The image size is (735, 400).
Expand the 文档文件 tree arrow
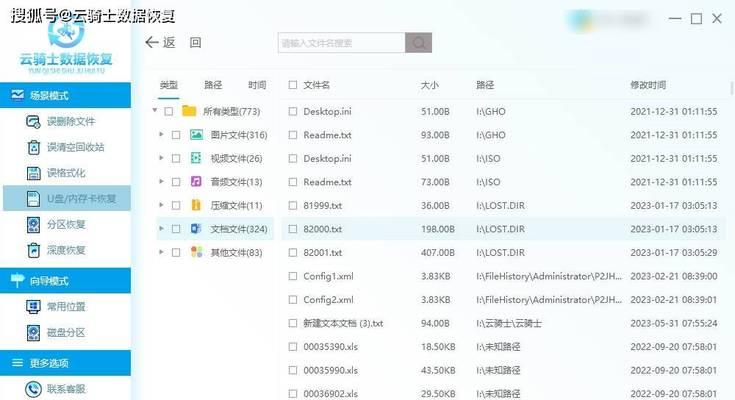click(161, 228)
